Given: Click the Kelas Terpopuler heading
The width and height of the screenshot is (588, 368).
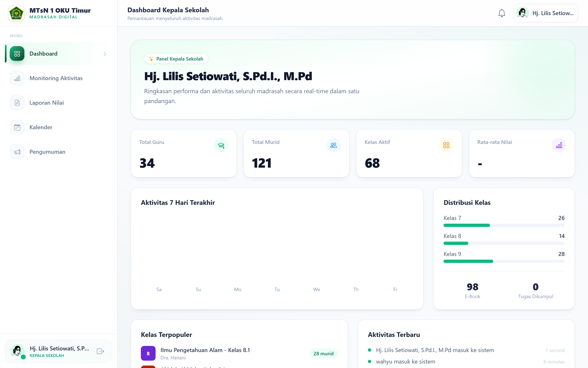Looking at the screenshot, I should tap(166, 335).
